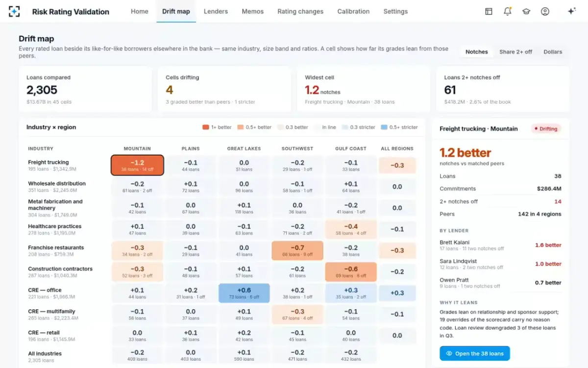Image resolution: width=588 pixels, height=368 pixels.
Task: Open lender Owen Pratt in side panel
Action: click(500, 283)
